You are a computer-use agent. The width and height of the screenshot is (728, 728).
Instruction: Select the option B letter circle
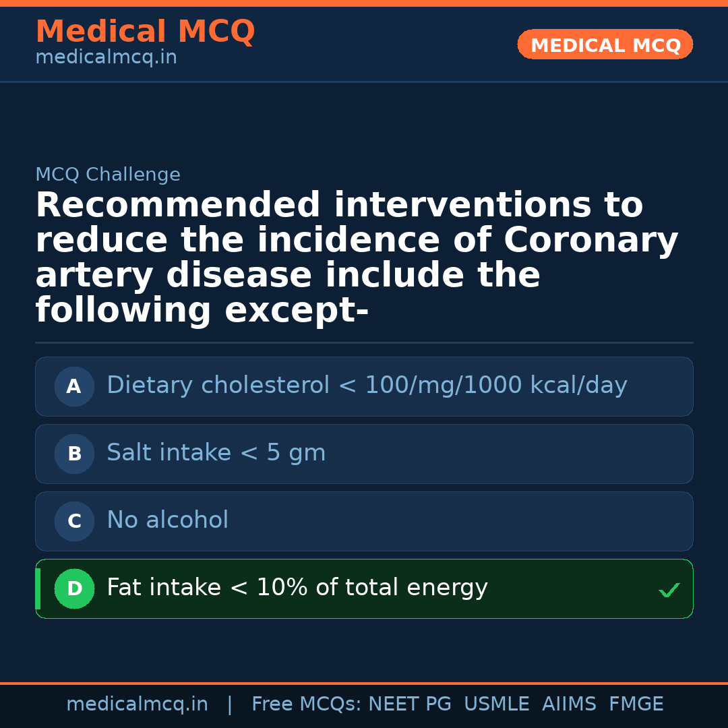click(74, 454)
